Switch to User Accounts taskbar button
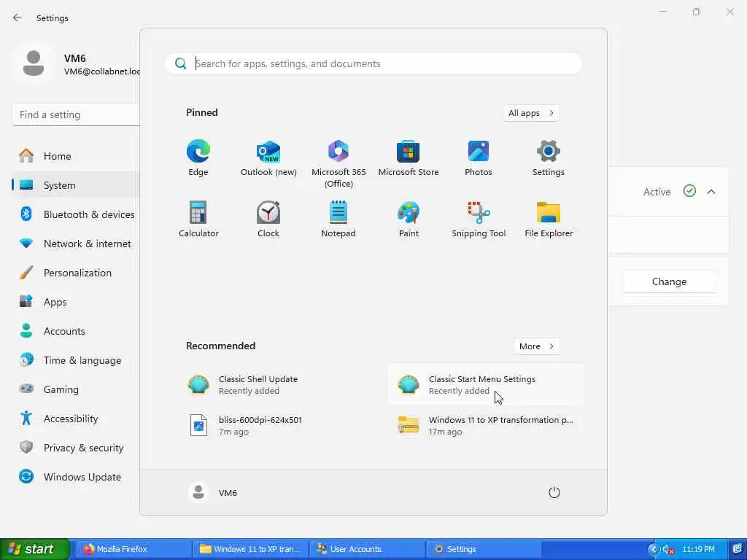Image resolution: width=747 pixels, height=560 pixels. tap(368, 549)
